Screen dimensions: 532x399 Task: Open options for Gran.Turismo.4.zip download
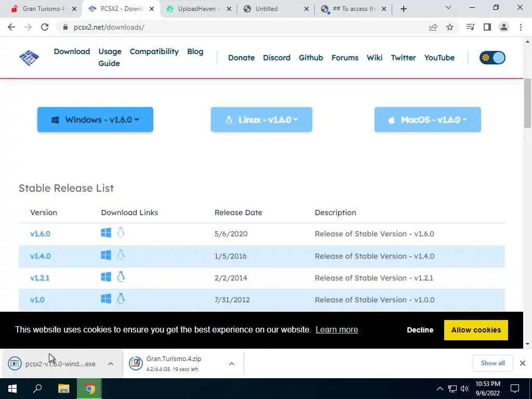tap(232, 364)
